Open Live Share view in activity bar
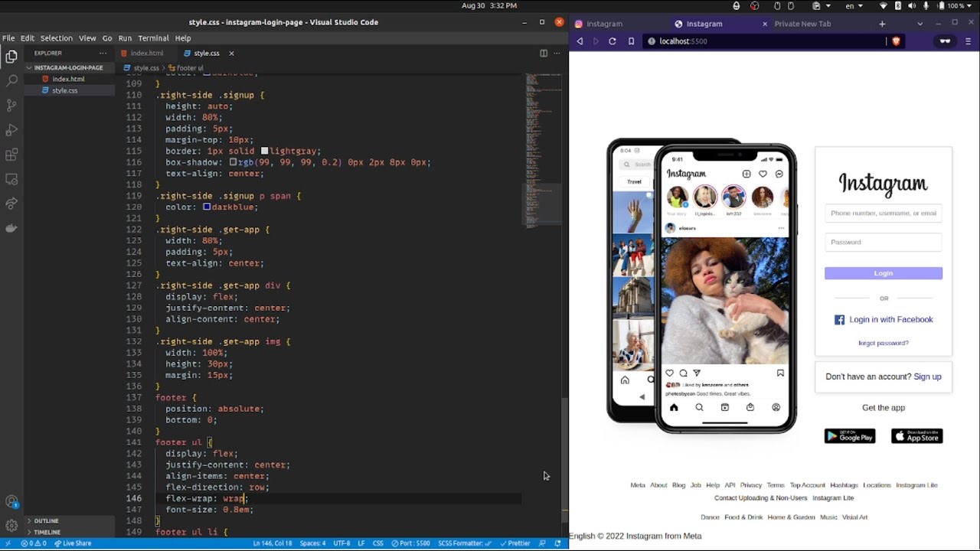Viewport: 980px width, 551px height. coord(11,204)
